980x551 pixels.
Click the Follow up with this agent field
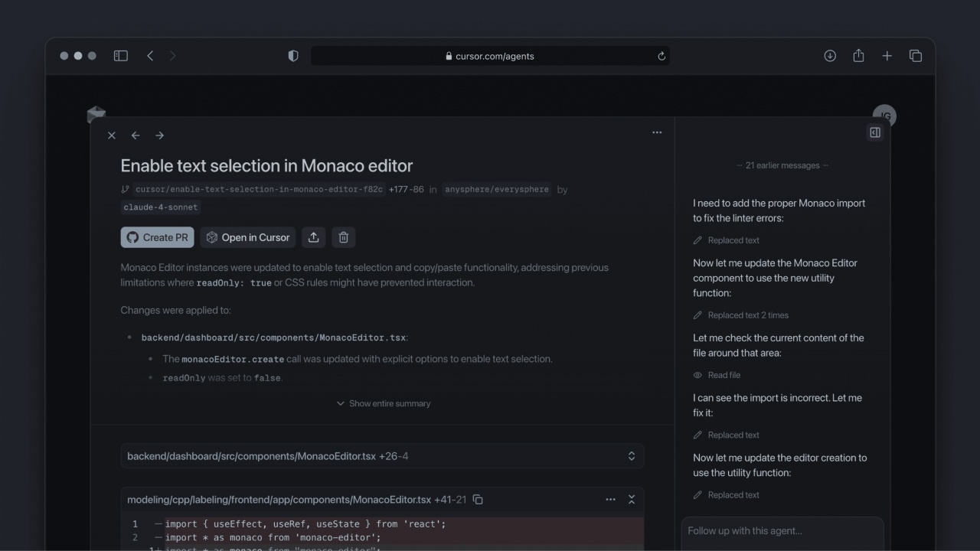[x=782, y=531]
